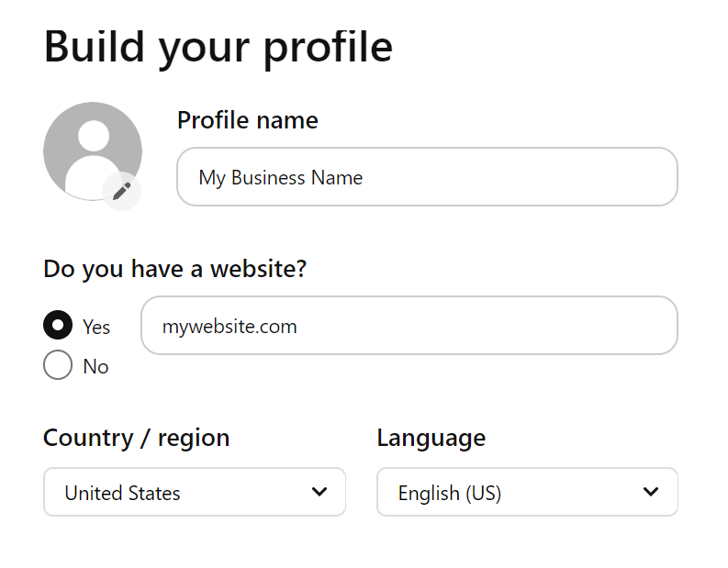Select the Yes radio button
The width and height of the screenshot is (728, 568).
point(58,326)
